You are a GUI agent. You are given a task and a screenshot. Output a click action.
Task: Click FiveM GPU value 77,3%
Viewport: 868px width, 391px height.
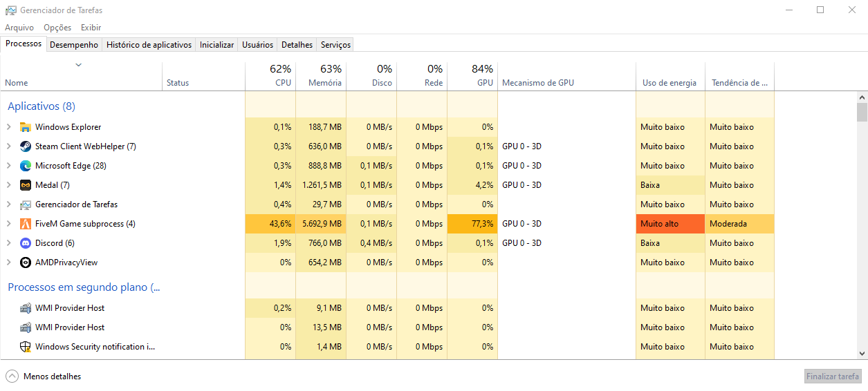[472, 224]
